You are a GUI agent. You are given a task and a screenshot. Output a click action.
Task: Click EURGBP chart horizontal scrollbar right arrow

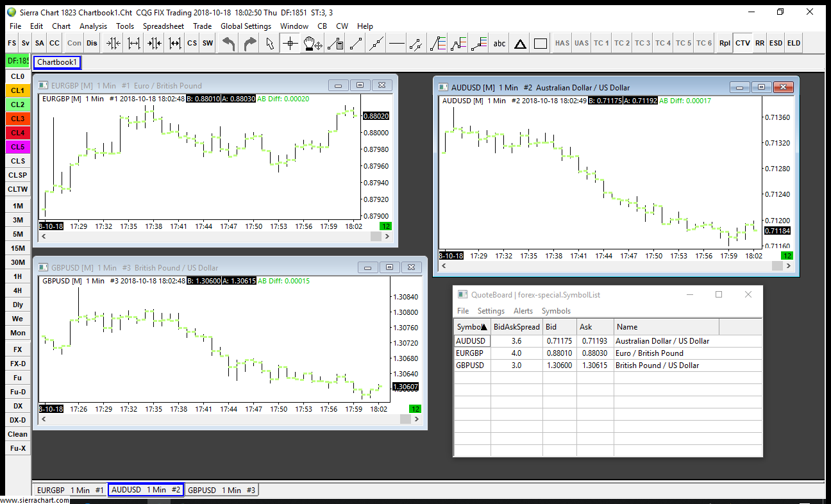click(387, 237)
